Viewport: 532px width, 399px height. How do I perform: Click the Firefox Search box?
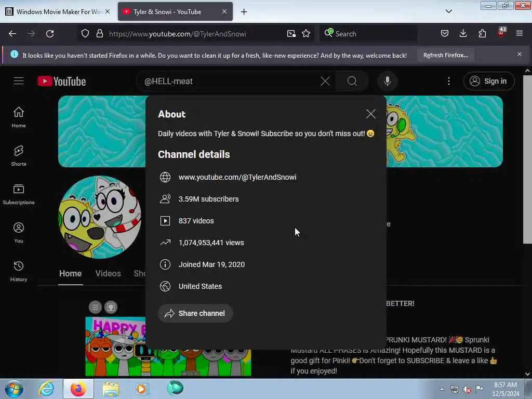coord(368,34)
